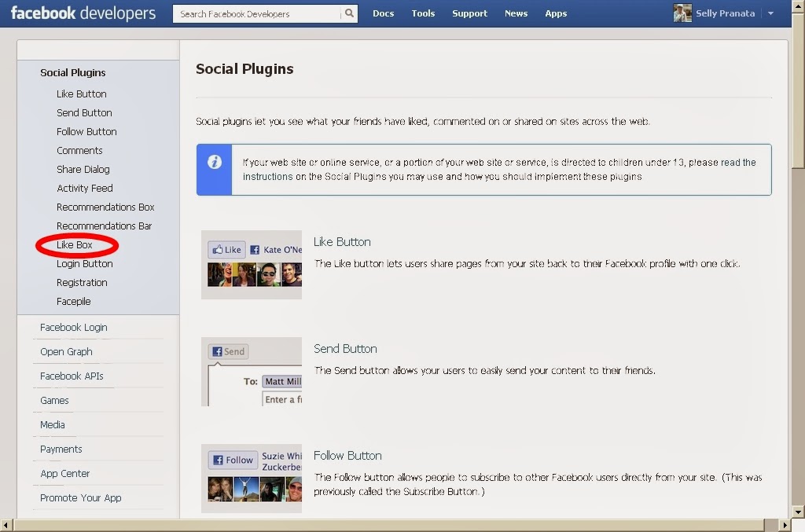This screenshot has width=805, height=532.
Task: Click horizontal scrollbar left arrow
Action: coord(6,526)
